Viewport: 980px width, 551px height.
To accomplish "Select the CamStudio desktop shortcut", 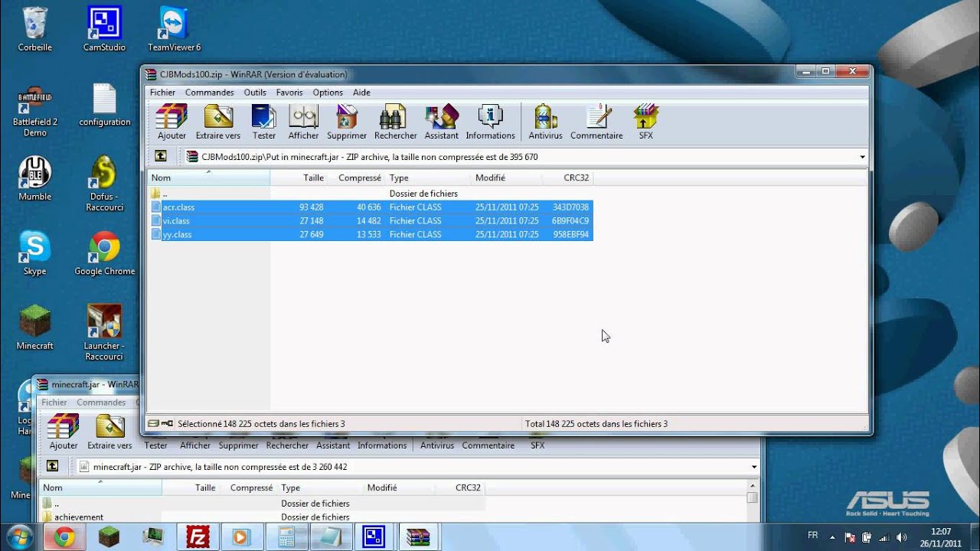I will [x=104, y=29].
